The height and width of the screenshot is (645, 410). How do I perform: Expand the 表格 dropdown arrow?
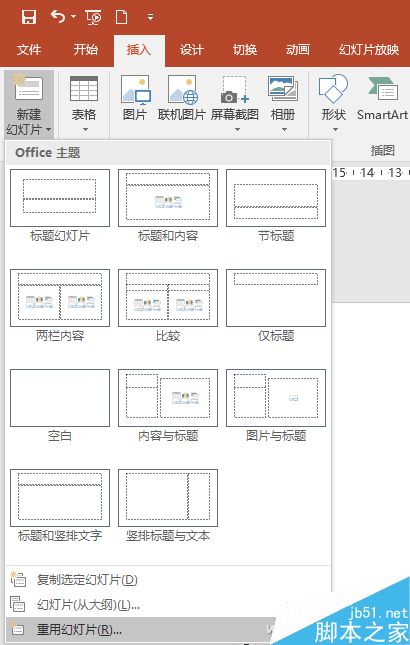[x=85, y=130]
